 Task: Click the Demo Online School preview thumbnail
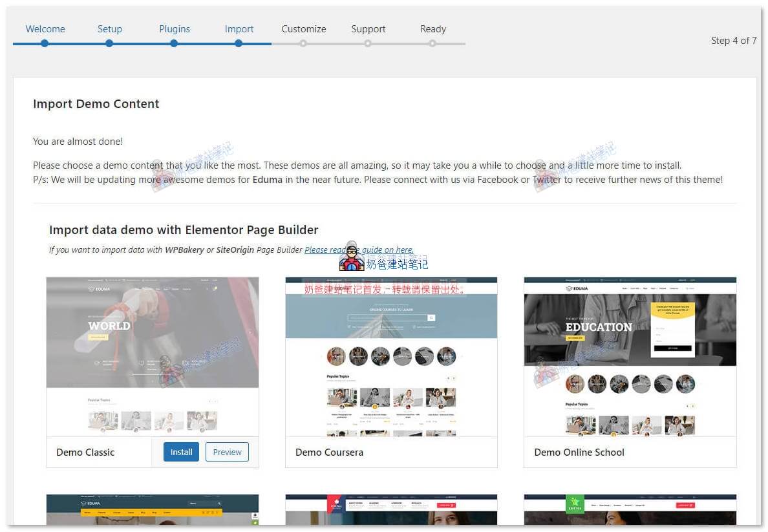tap(630, 356)
